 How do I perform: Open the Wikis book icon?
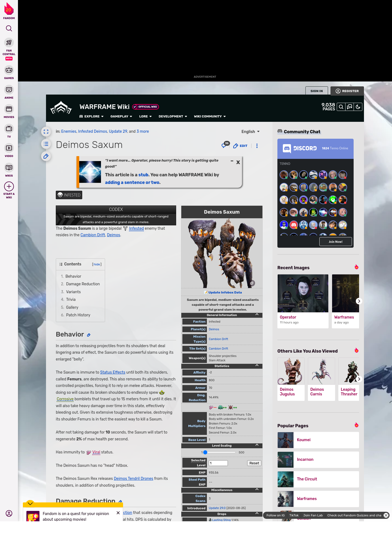(x=9, y=168)
